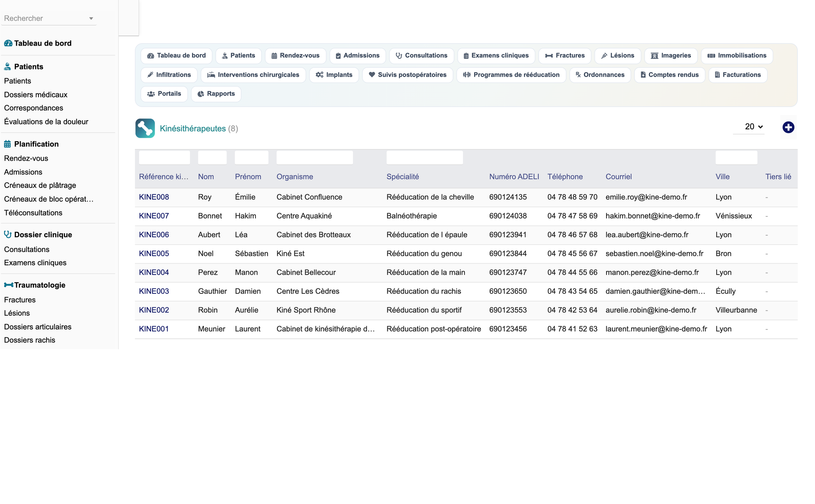The height and width of the screenshot is (504, 815).
Task: Click the Dossier clinique stethoscope icon
Action: pyautogui.click(x=8, y=234)
